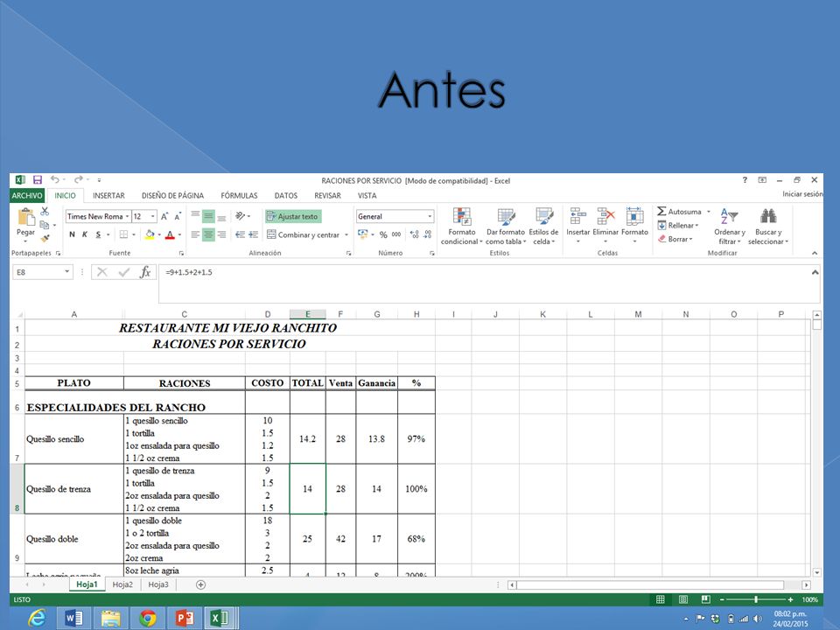This screenshot has width=840, height=630.
Task: Open the Name Box dropdown arrow
Action: (x=67, y=272)
